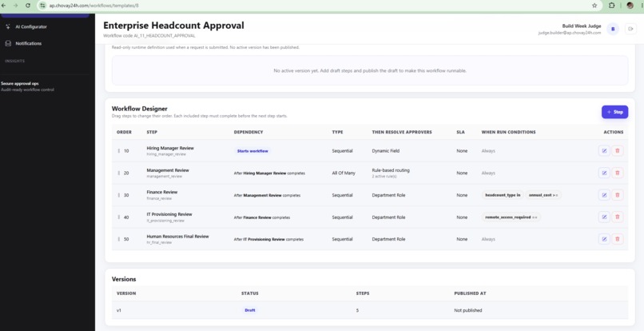Edit the IT Provisioning Review step
644x331 pixels.
[604, 217]
